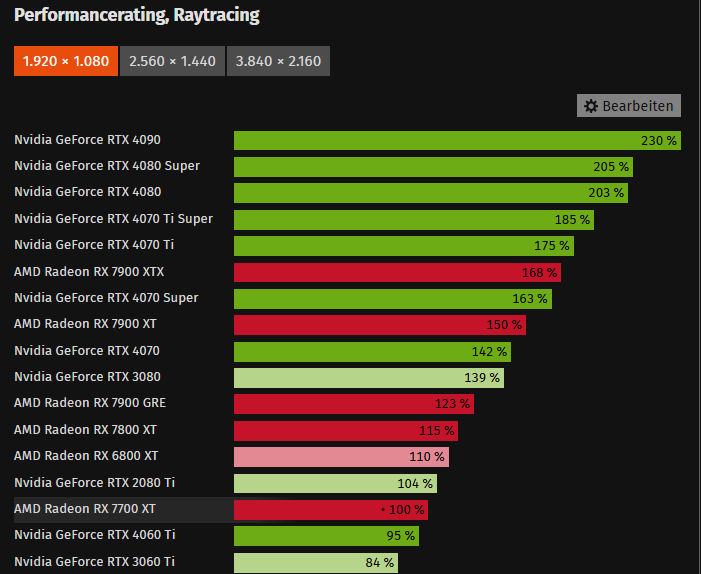Image resolution: width=701 pixels, height=574 pixels.
Task: Select the Nvidia GeForce RTX 4090 label
Action: (x=87, y=139)
